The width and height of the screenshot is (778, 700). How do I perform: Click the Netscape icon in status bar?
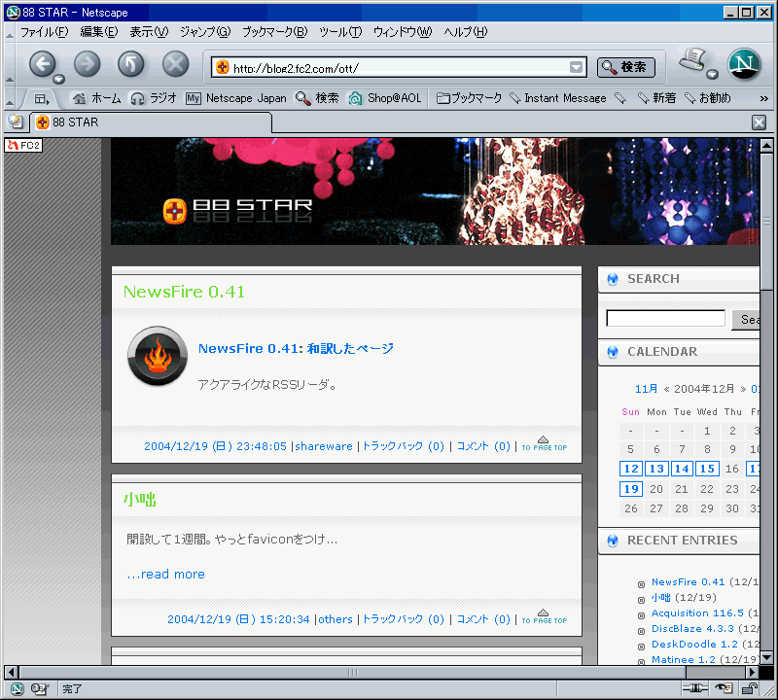(x=18, y=688)
